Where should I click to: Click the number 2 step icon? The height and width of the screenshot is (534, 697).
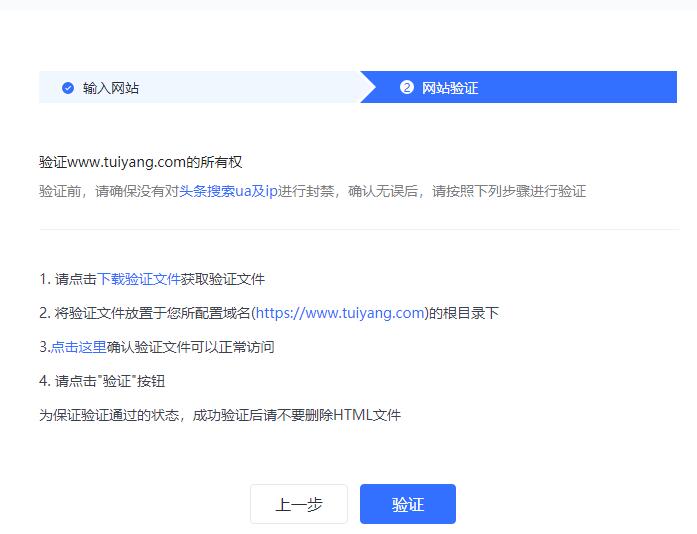[407, 88]
